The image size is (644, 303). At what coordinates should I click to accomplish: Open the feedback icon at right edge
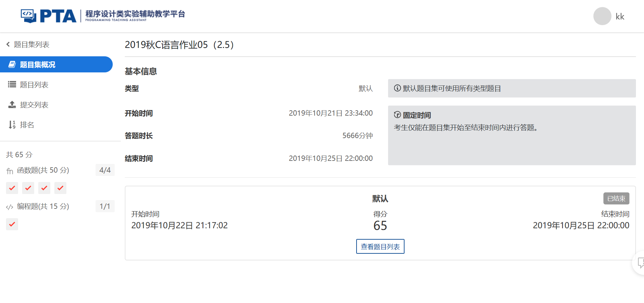(x=640, y=263)
